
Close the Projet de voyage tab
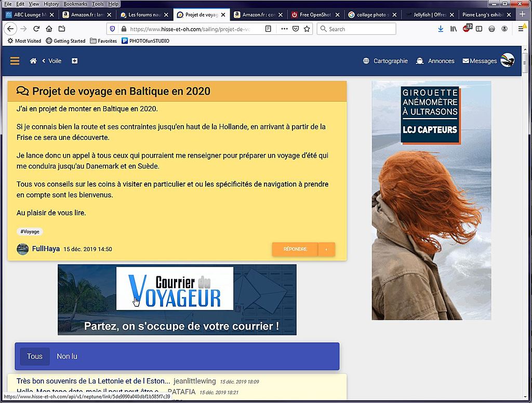[x=223, y=15]
